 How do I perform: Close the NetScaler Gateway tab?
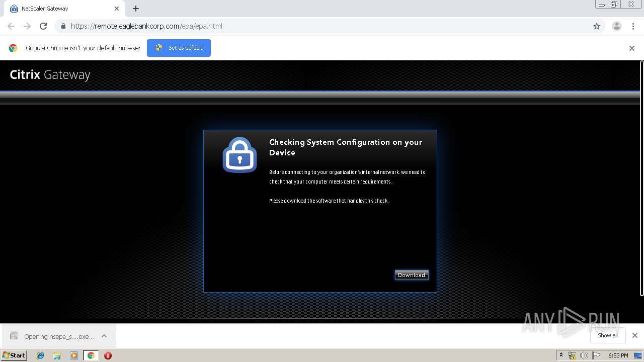(x=117, y=9)
